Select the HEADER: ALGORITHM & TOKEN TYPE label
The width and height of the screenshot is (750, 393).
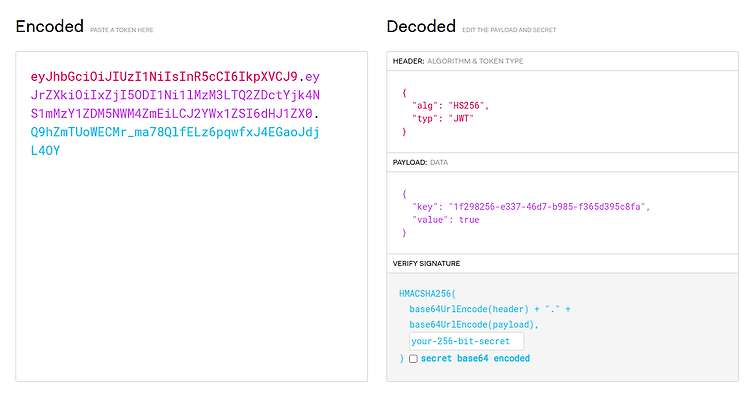[x=458, y=61]
